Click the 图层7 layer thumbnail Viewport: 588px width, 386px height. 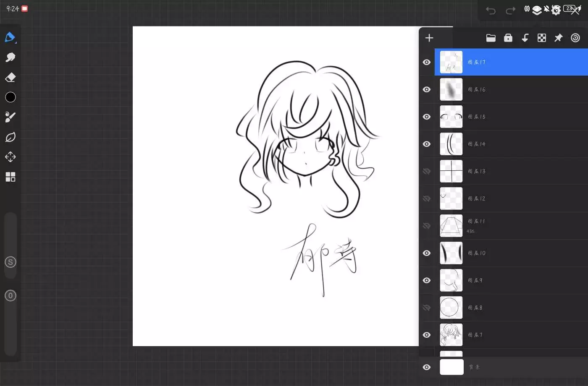click(451, 335)
